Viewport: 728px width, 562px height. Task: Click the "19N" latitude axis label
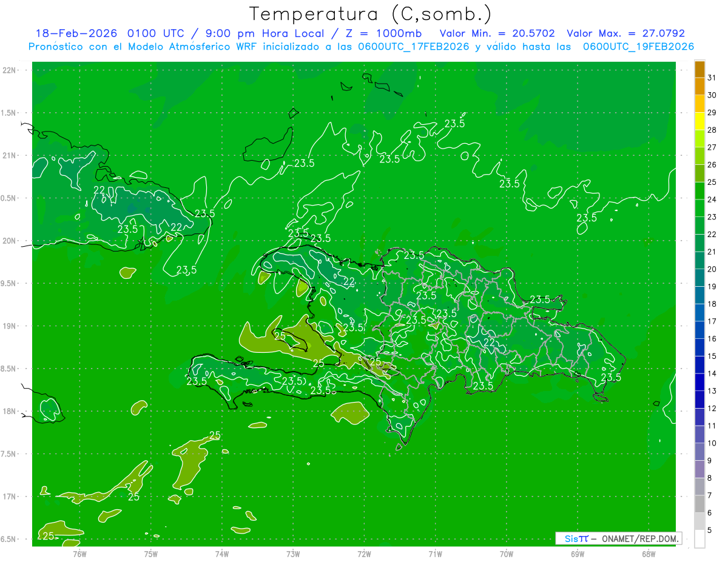click(8, 326)
